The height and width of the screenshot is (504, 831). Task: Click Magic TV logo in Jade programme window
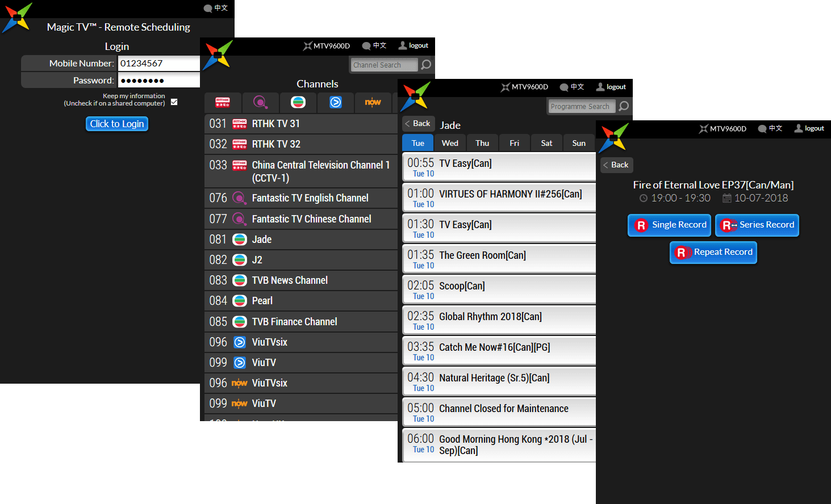[415, 96]
